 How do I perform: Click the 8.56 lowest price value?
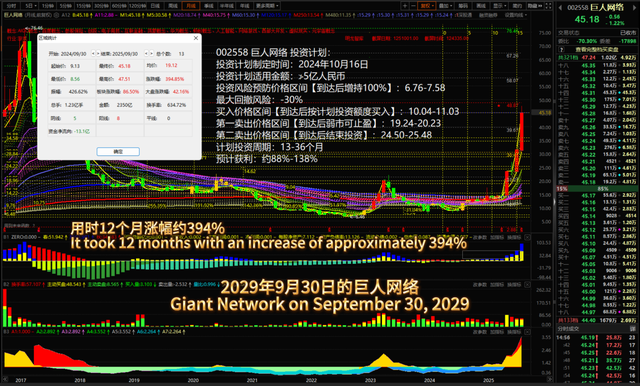[75, 79]
